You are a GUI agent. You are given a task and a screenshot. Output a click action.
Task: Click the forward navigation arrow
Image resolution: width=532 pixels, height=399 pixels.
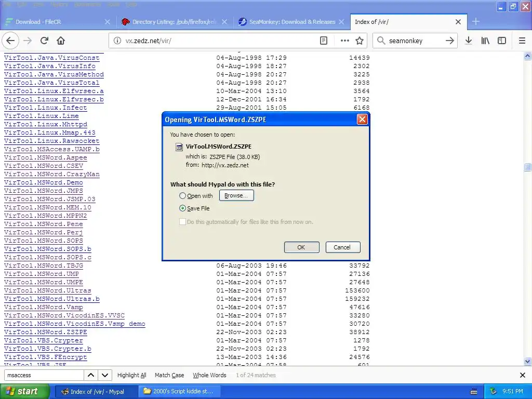[28, 41]
